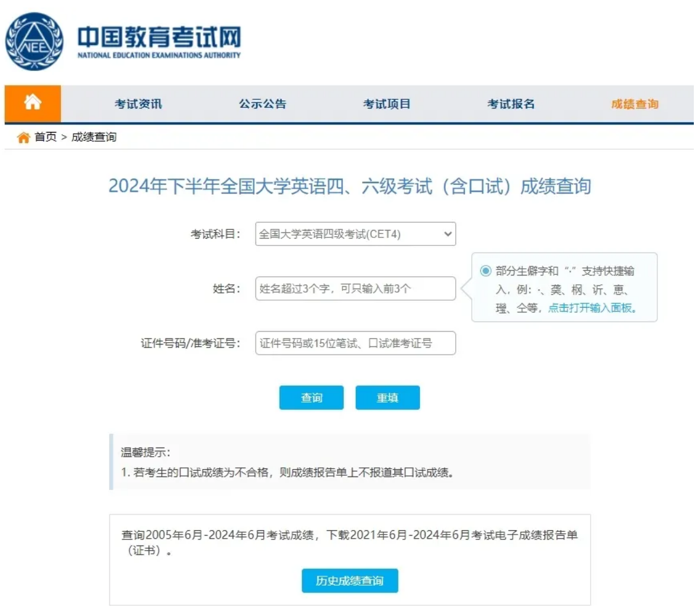The width and height of the screenshot is (700, 606).
Task: Navigate to 考试报名 in the navbar
Action: click(511, 104)
